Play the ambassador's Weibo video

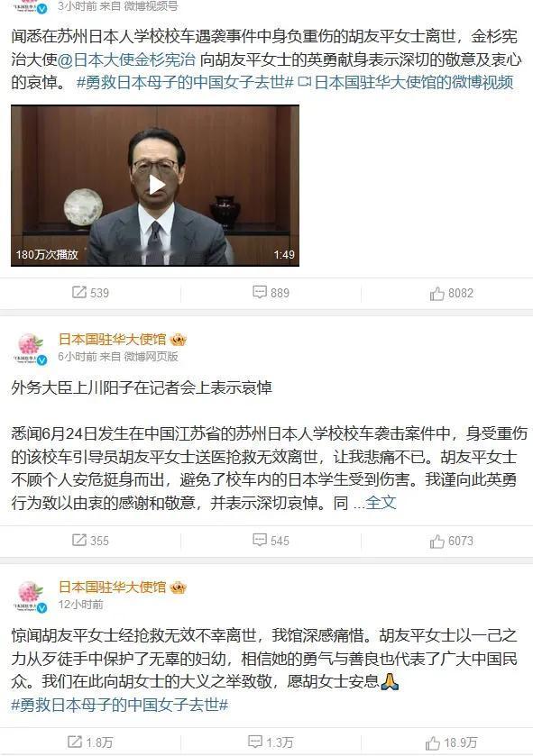click(155, 186)
